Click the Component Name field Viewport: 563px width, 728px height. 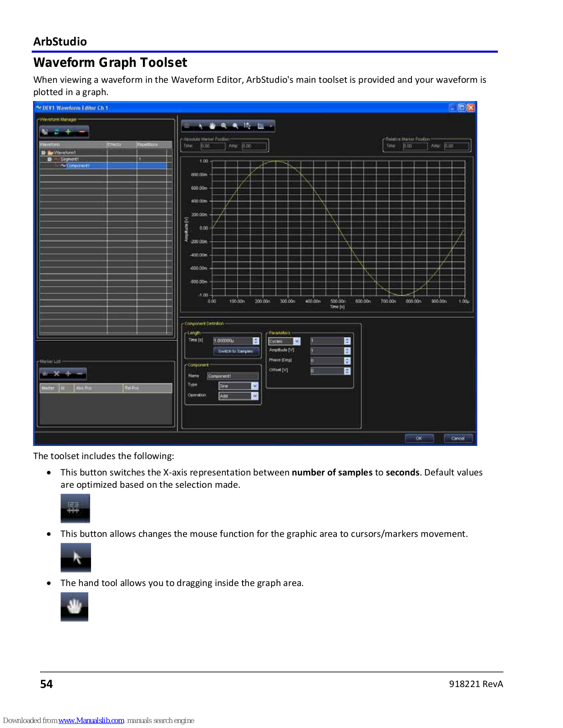pos(233,376)
